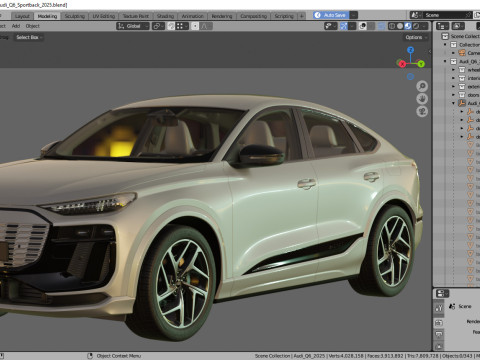Click the zoom view magnifier icon
Image resolution: width=480 pixels, height=360 pixels.
pyautogui.click(x=422, y=86)
